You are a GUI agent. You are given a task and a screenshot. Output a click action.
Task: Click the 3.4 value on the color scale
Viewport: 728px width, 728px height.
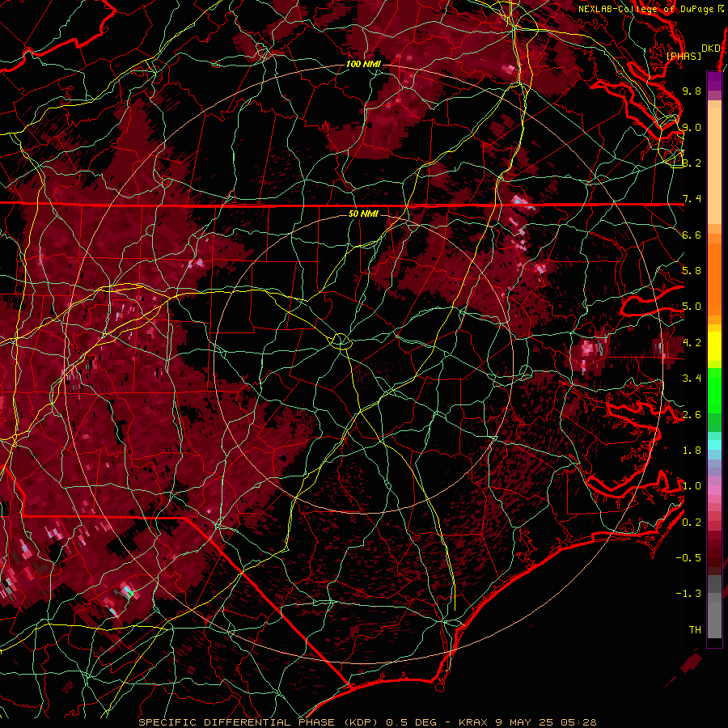pyautogui.click(x=692, y=379)
